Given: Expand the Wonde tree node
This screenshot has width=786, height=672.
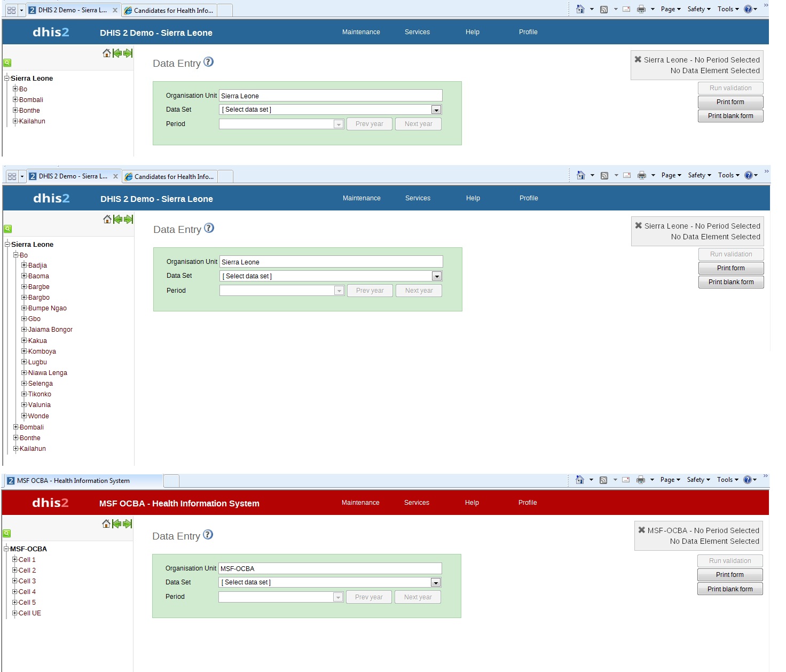Looking at the screenshot, I should tap(24, 416).
